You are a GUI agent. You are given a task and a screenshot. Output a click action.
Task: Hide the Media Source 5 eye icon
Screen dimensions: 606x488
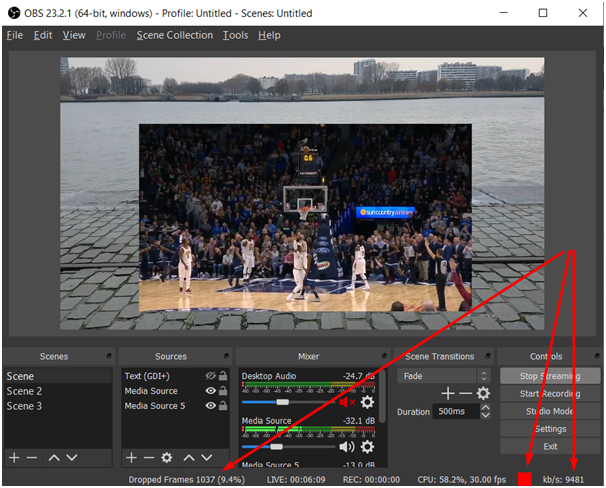[211, 406]
